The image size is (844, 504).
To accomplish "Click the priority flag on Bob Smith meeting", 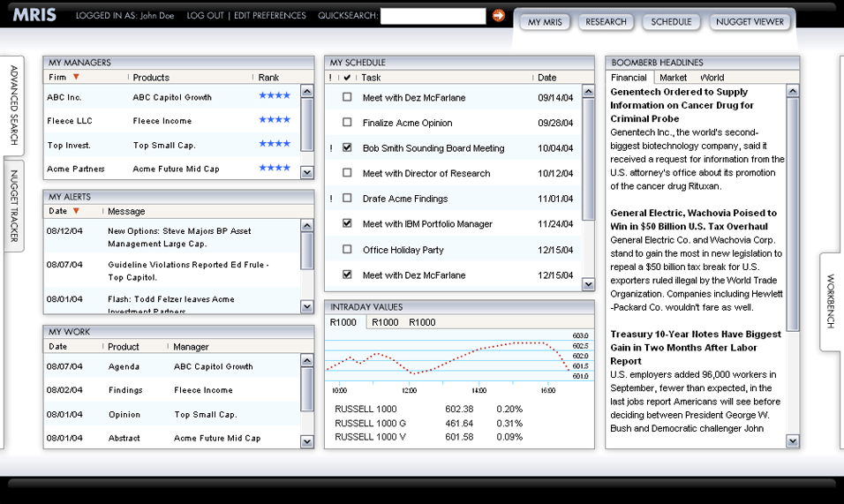I will (x=331, y=148).
